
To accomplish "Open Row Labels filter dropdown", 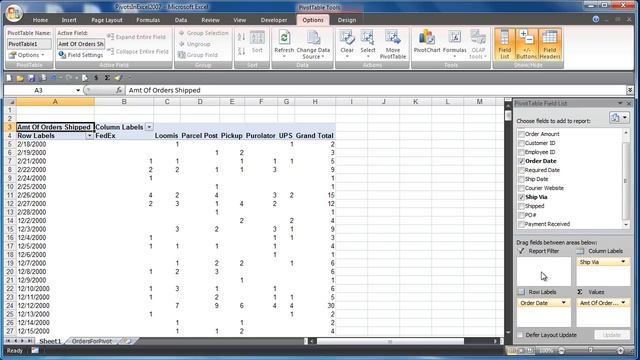I will [x=89, y=136].
